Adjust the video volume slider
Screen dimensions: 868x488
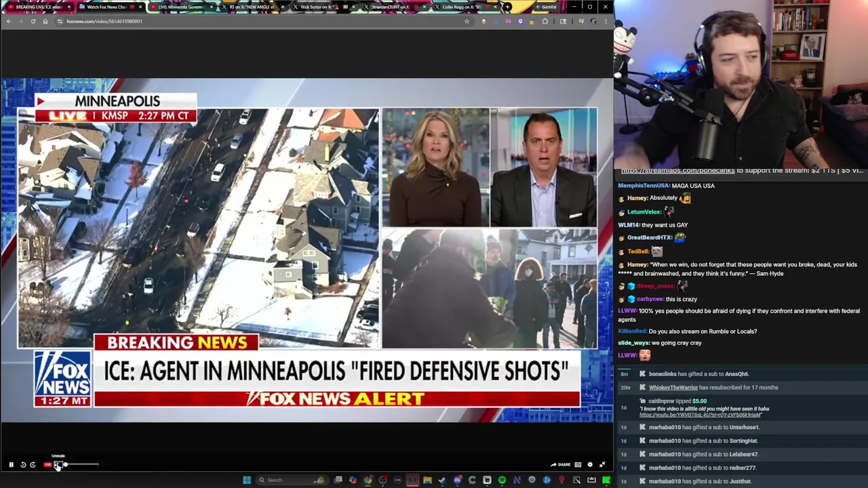point(81,464)
